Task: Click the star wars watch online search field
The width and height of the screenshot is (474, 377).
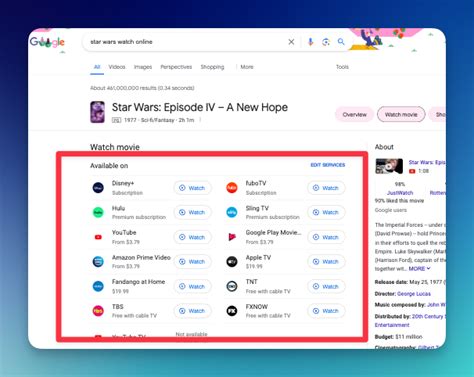Action: (x=187, y=42)
